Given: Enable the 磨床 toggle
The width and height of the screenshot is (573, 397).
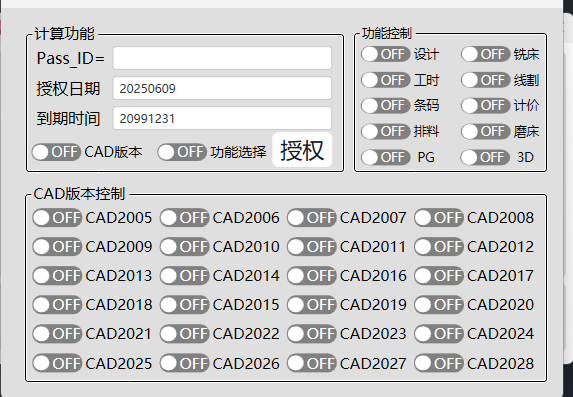Looking at the screenshot, I should click(485, 131).
